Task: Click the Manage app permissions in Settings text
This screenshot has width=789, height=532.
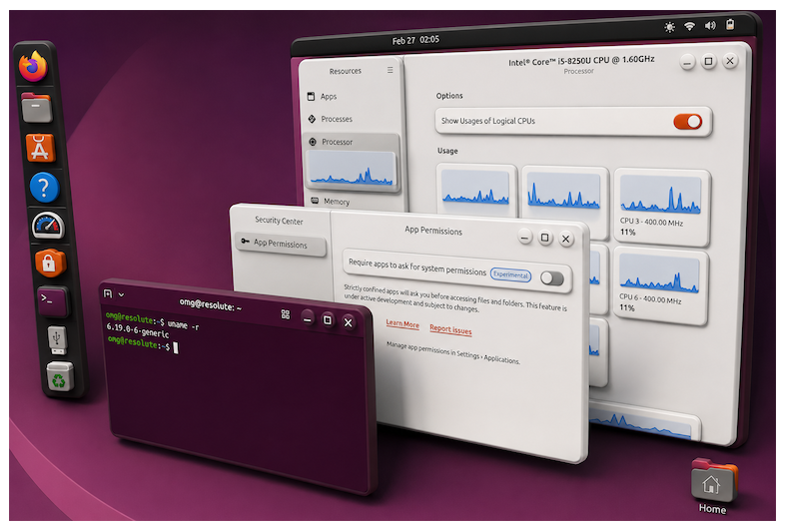Action: (x=452, y=352)
